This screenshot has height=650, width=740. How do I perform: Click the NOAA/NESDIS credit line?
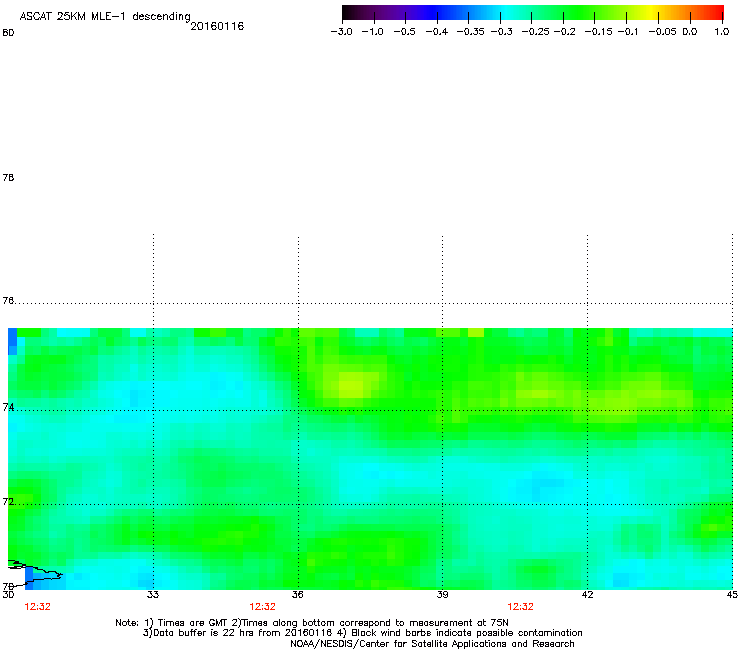(x=432, y=644)
